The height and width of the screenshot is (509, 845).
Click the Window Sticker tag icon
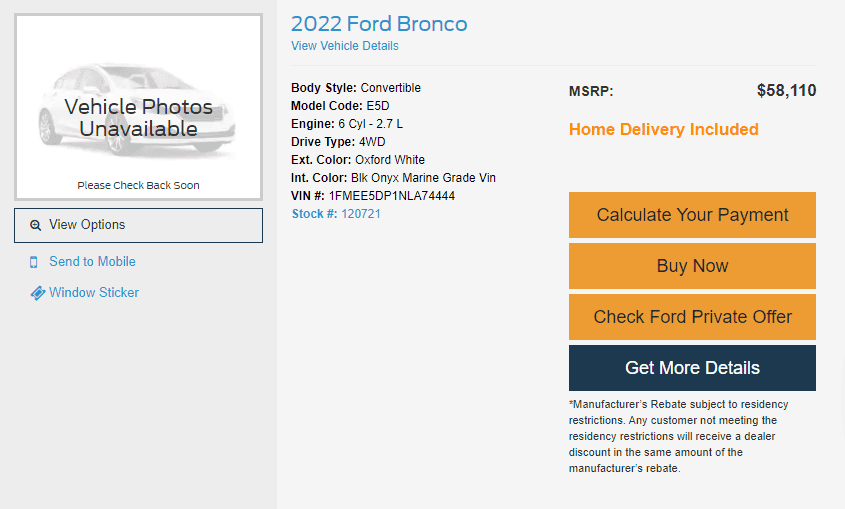(x=38, y=293)
